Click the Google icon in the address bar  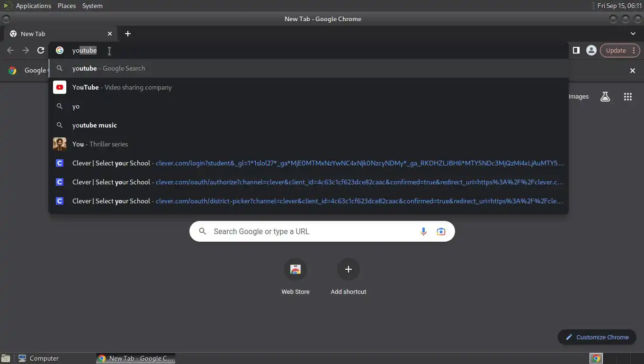coord(60,50)
